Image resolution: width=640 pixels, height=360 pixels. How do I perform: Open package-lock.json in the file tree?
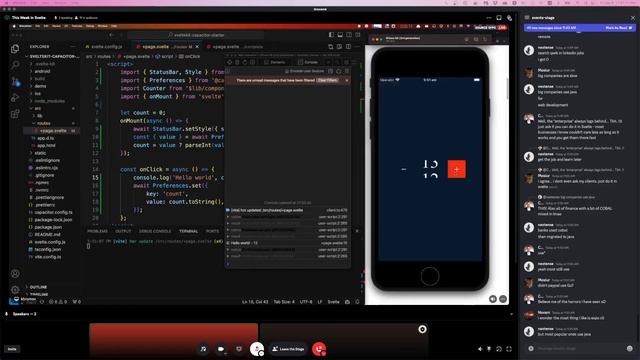click(x=53, y=220)
